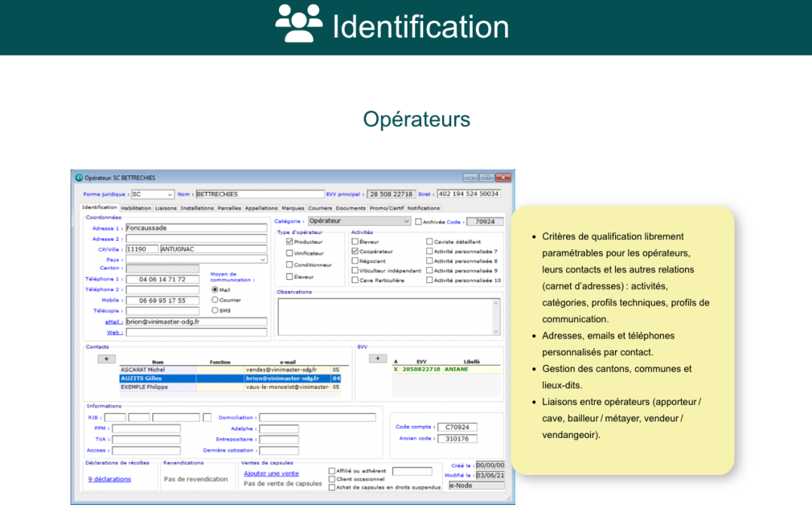Click the Fonction column header in Contacts

point(220,362)
